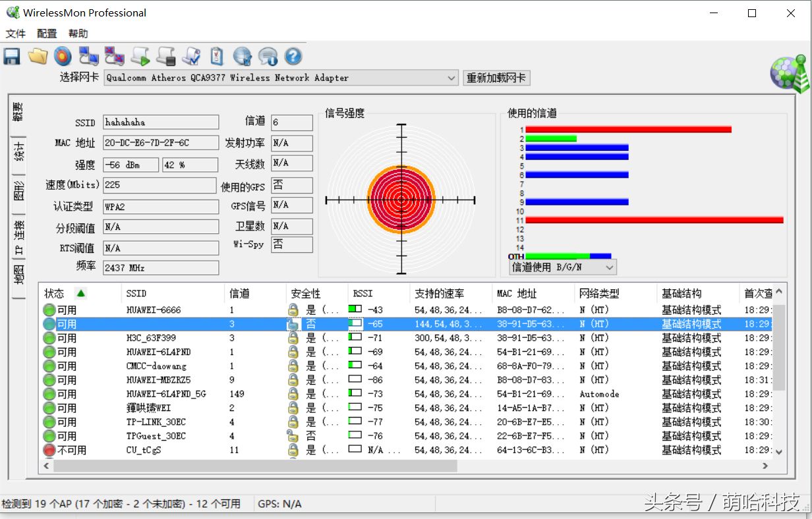Click the 重新加载网卡 button
812x519 pixels.
tap(496, 78)
